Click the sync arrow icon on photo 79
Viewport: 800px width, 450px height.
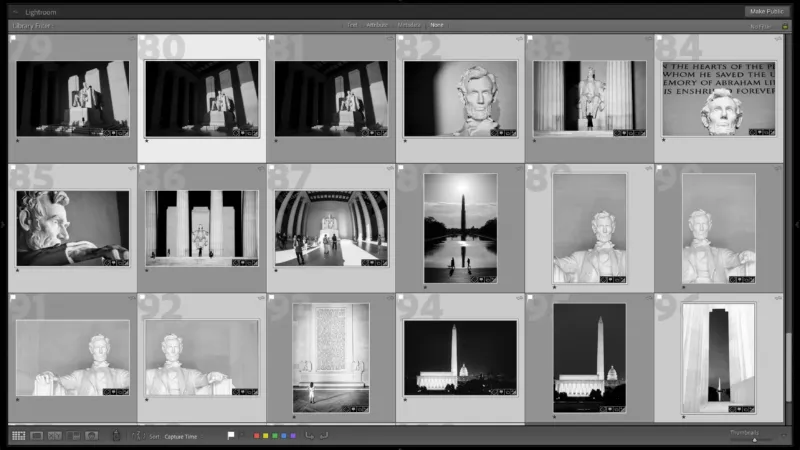click(x=132, y=39)
